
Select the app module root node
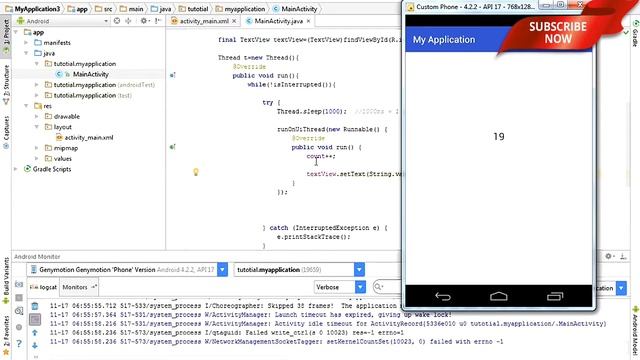[38, 32]
